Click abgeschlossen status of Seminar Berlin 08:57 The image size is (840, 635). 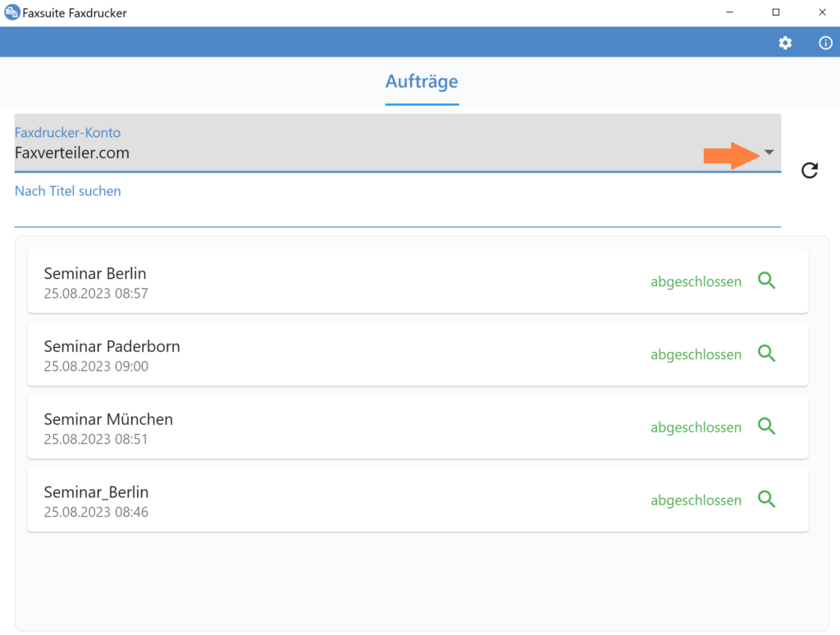(696, 282)
